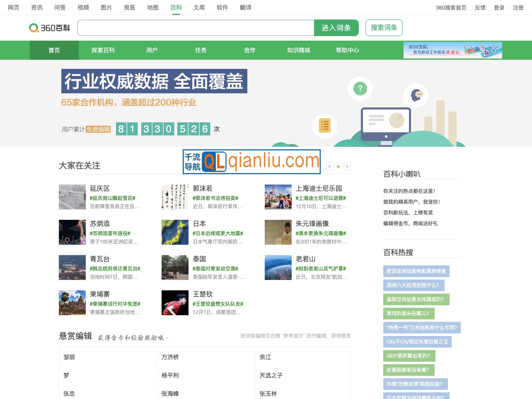The width and height of the screenshot is (532, 399).
Task: Click the 进入词条 green button
Action: (336, 28)
